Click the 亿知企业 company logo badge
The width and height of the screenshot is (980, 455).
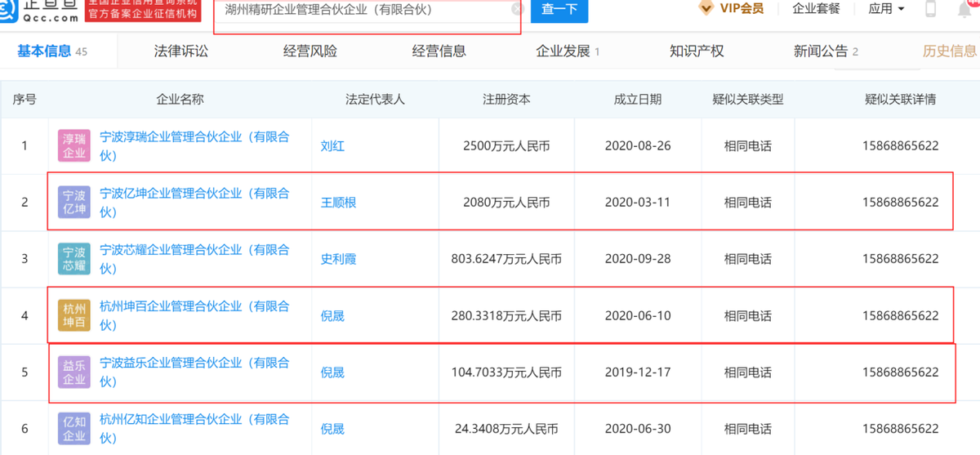pos(74,429)
